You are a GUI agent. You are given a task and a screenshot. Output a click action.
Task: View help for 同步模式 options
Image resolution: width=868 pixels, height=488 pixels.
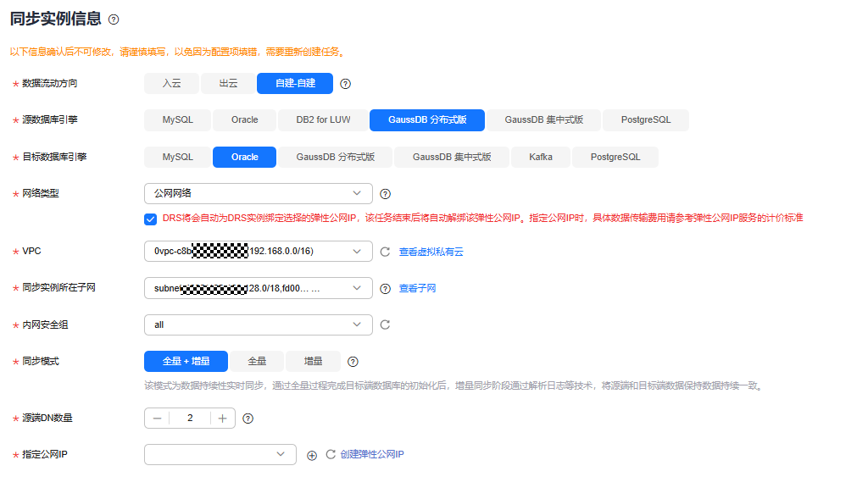tap(353, 361)
